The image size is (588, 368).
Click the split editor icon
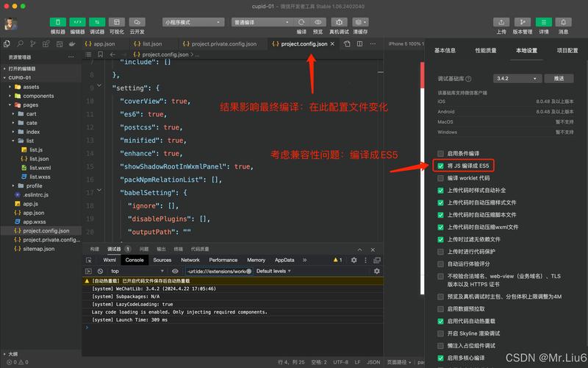pos(359,44)
